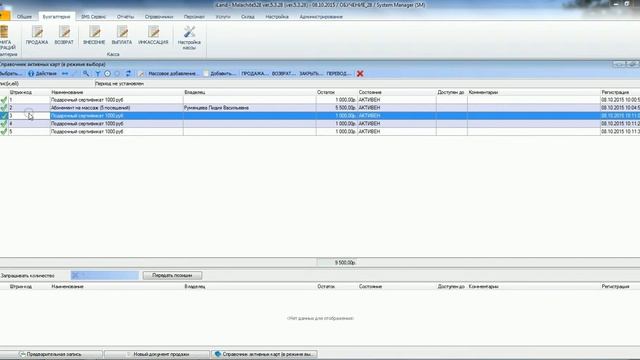The height and width of the screenshot is (360, 640).
Task: Sort by the upper Штрихкод column header
Action: tap(29, 92)
